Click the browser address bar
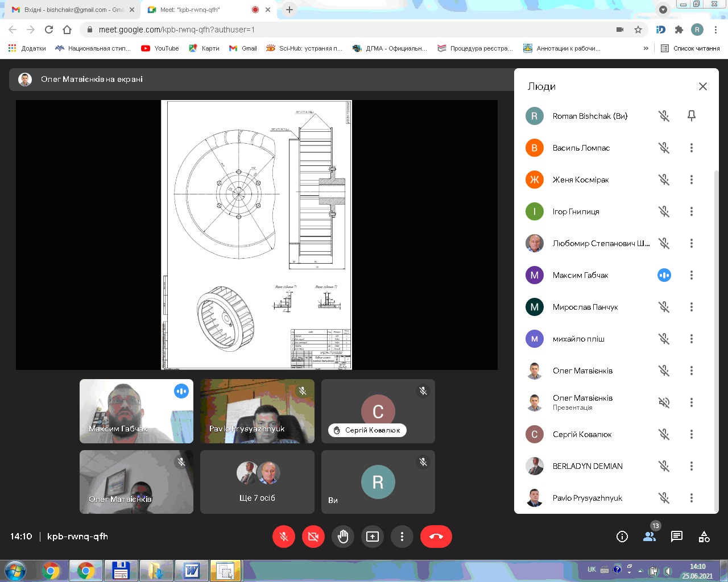728x582 pixels. tap(341, 30)
